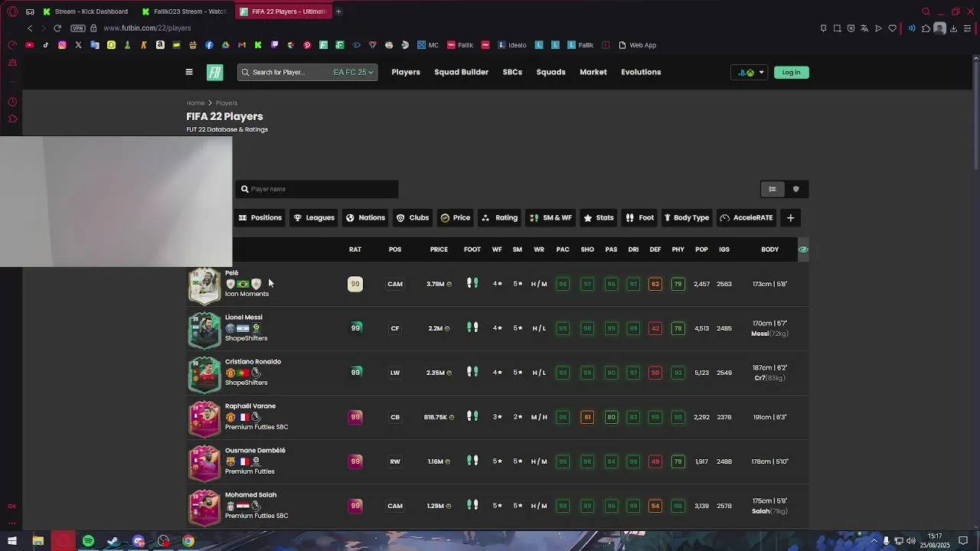Click the Futbin logo

215,72
